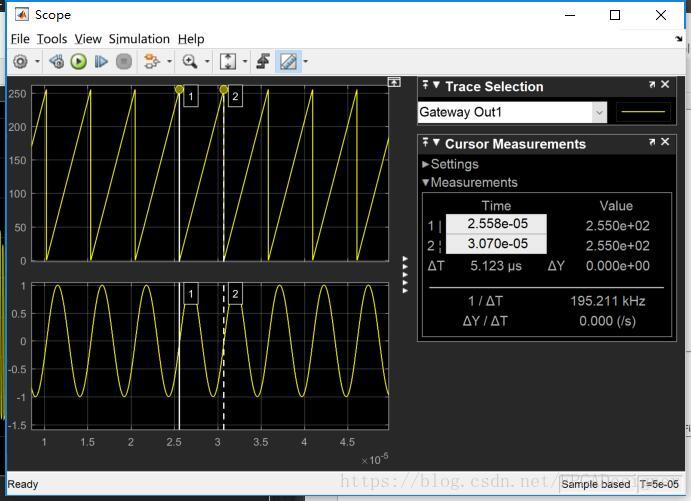691x501 pixels.
Task: Click the dock scope arrow at the menu bar's right
Action: (x=679, y=39)
